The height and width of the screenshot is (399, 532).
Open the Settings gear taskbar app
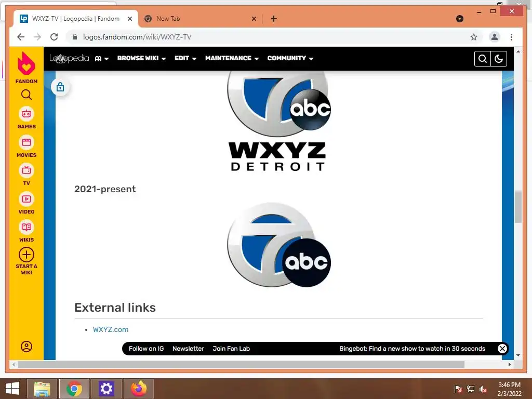pyautogui.click(x=106, y=389)
